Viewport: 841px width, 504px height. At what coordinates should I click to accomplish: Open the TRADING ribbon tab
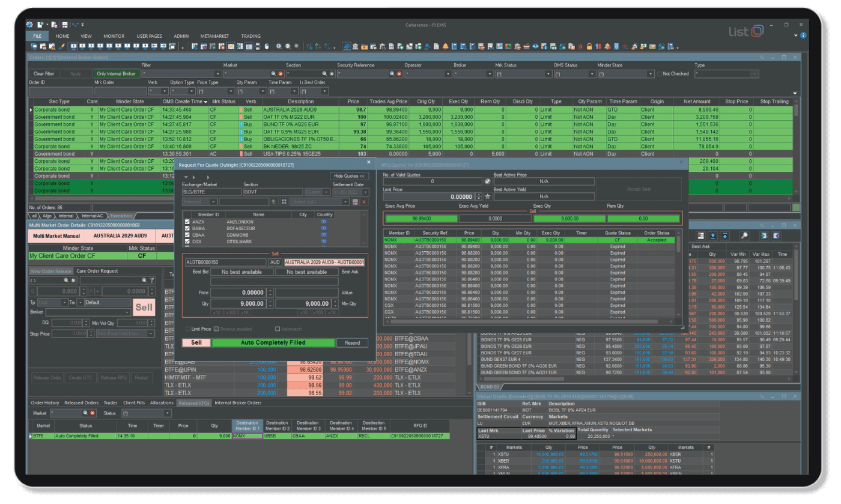point(251,36)
